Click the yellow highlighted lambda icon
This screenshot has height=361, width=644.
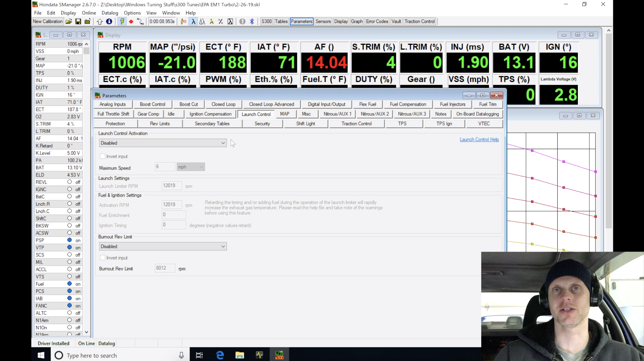tap(211, 22)
